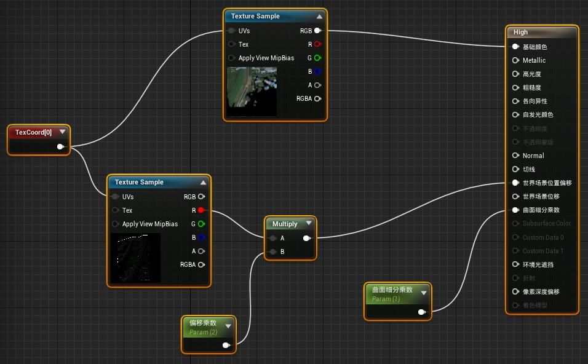
Task: Click the 各向异性 input pin
Action: tap(515, 101)
